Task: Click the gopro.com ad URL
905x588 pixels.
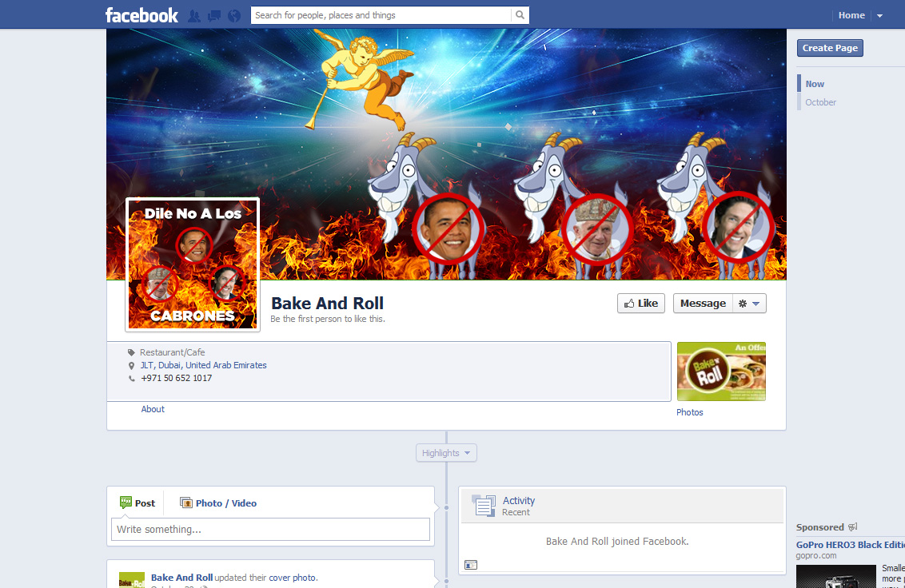Action: tap(816, 556)
